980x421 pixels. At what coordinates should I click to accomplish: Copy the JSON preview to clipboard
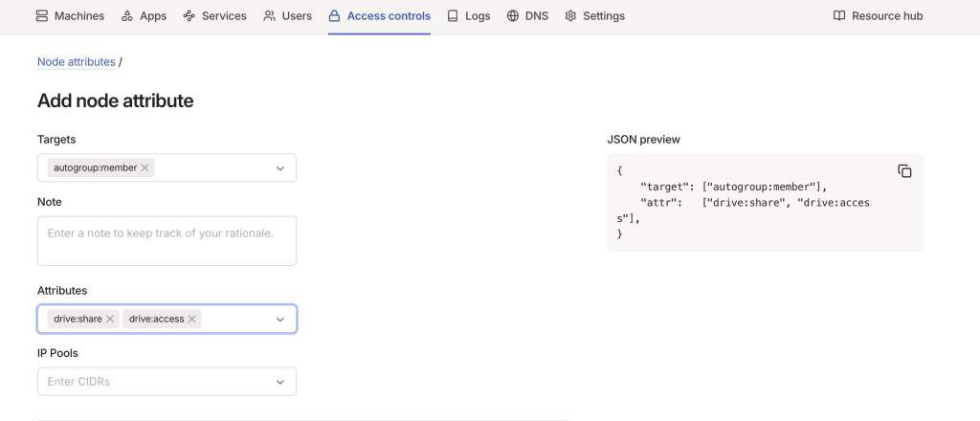point(904,171)
